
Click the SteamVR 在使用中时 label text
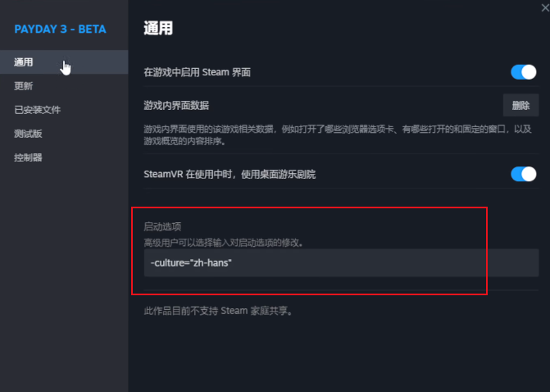click(x=230, y=174)
